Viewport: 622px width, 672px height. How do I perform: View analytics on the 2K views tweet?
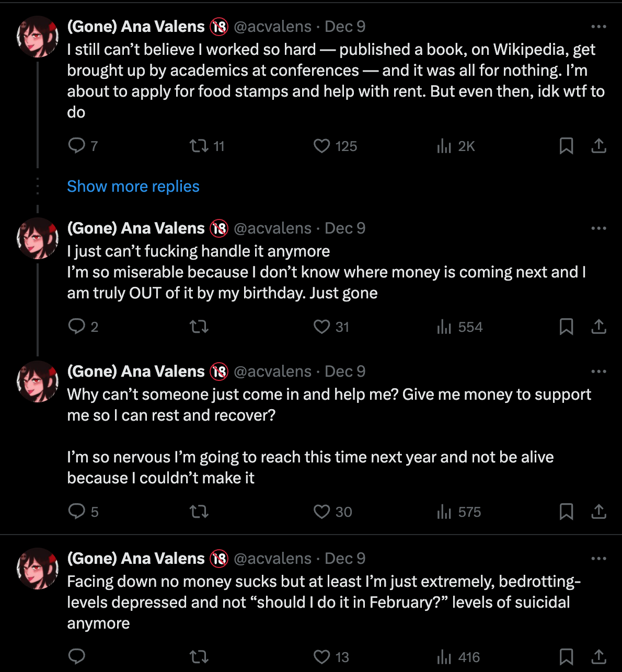444,146
